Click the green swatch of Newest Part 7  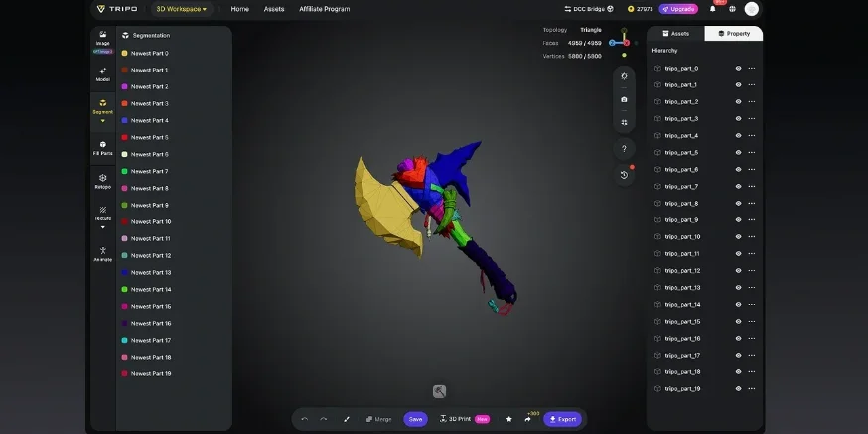coord(124,171)
